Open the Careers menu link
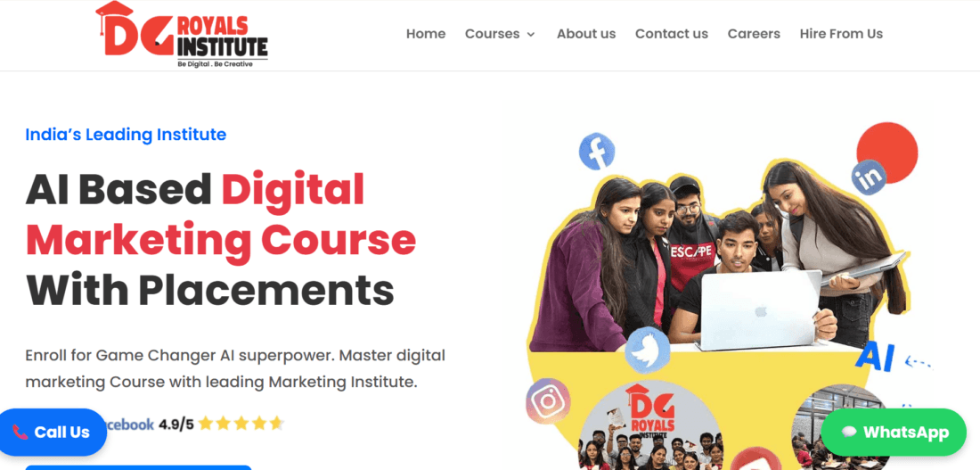Image resolution: width=980 pixels, height=470 pixels. (x=754, y=34)
